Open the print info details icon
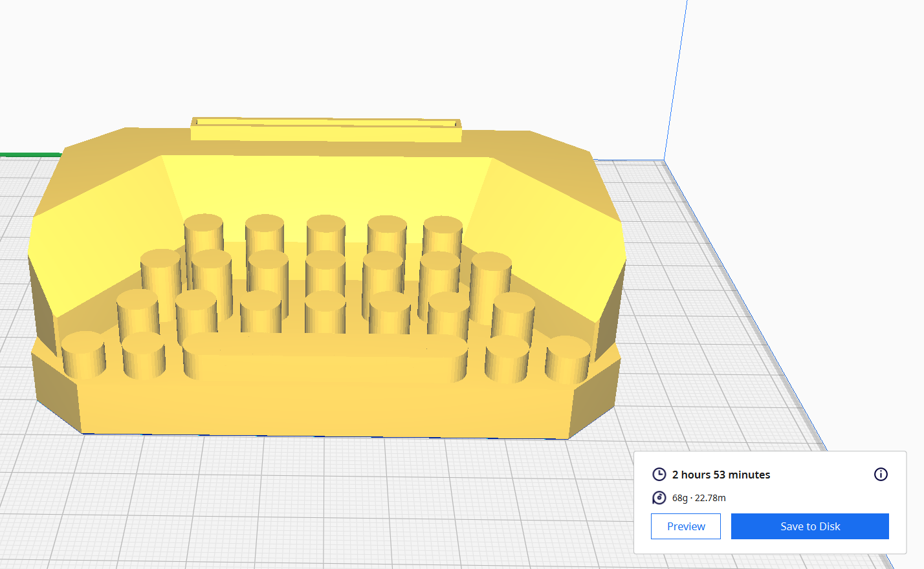 click(x=881, y=475)
